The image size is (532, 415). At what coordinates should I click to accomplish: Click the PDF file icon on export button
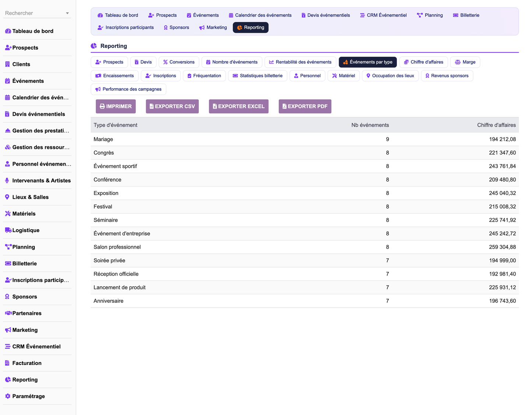285,106
